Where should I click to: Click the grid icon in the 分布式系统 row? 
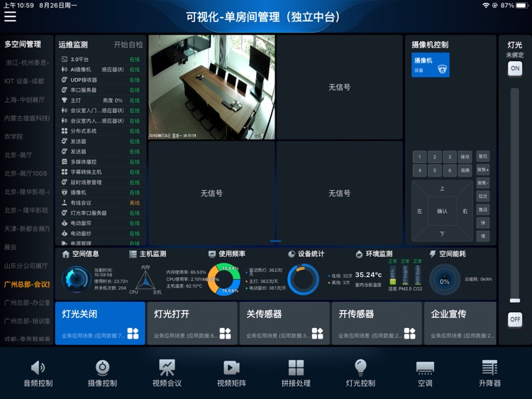pos(64,131)
